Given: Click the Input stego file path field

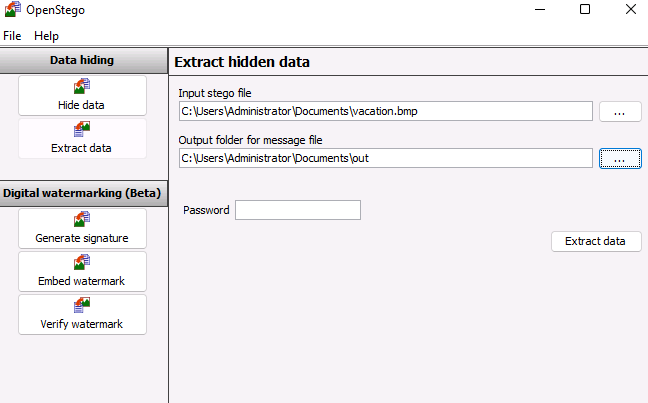Looking at the screenshot, I should [x=385, y=111].
